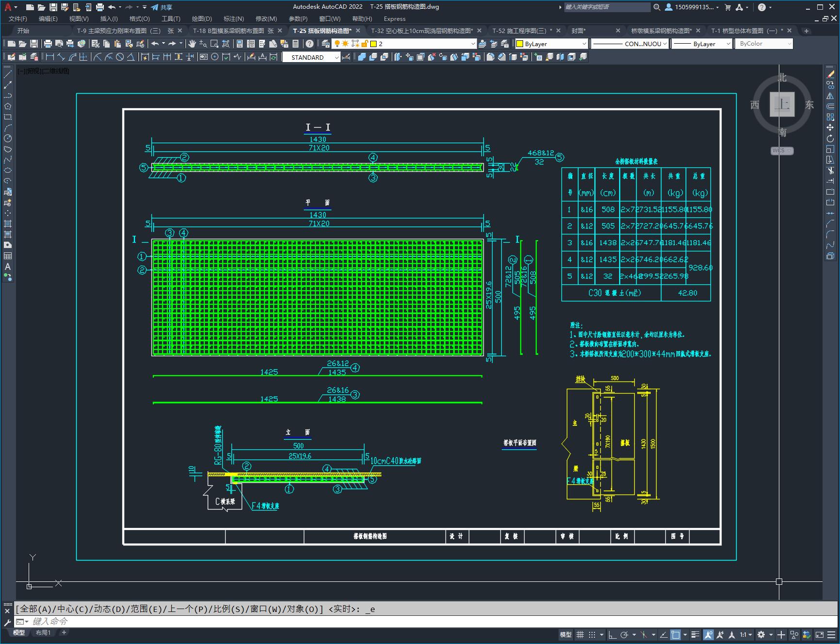Toggle lineweight display in status bar
Screen dimensions: 840x644
click(x=695, y=635)
